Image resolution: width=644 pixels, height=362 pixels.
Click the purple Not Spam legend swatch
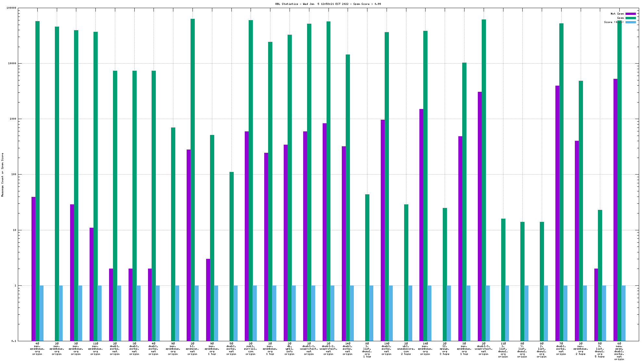pyautogui.click(x=630, y=14)
